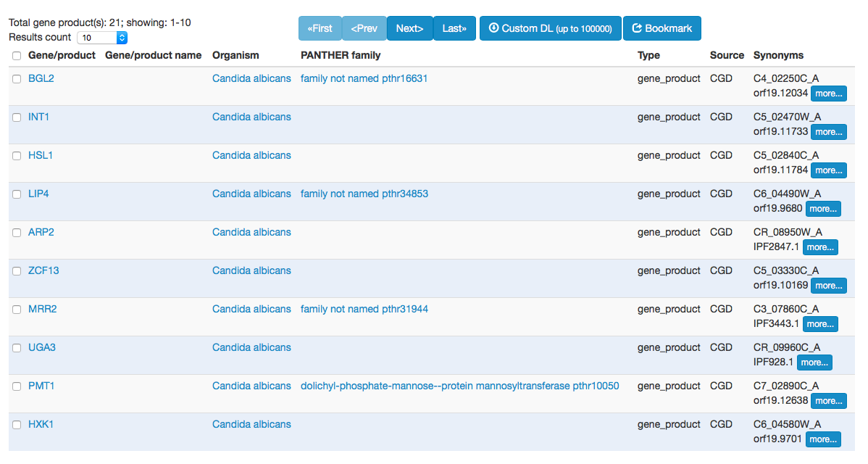Show more synonyms for HXK1

[822, 439]
